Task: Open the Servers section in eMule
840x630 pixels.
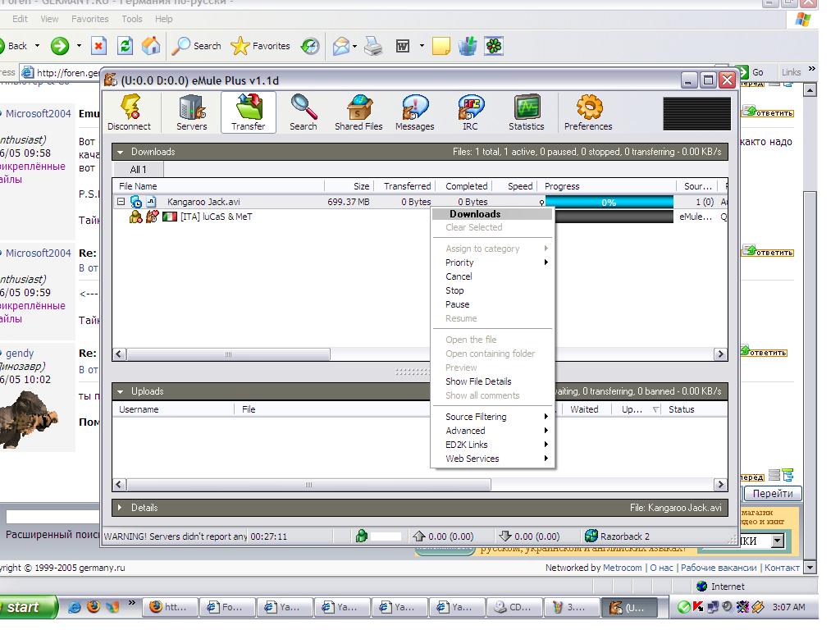Action: 191,112
